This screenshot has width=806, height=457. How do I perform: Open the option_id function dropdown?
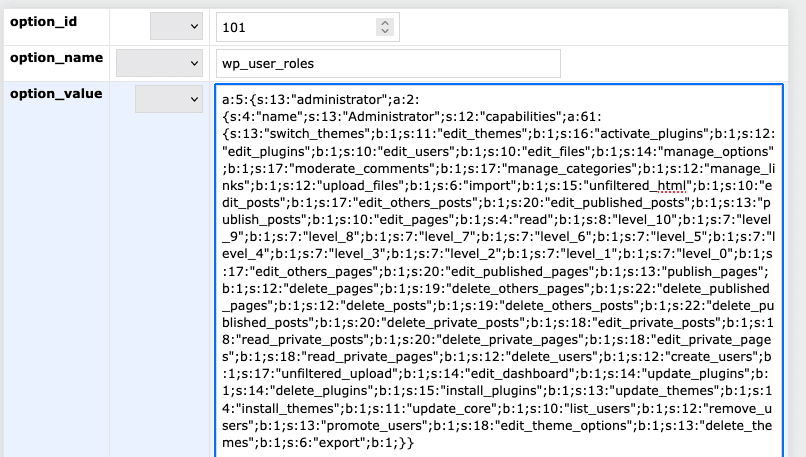click(x=176, y=26)
